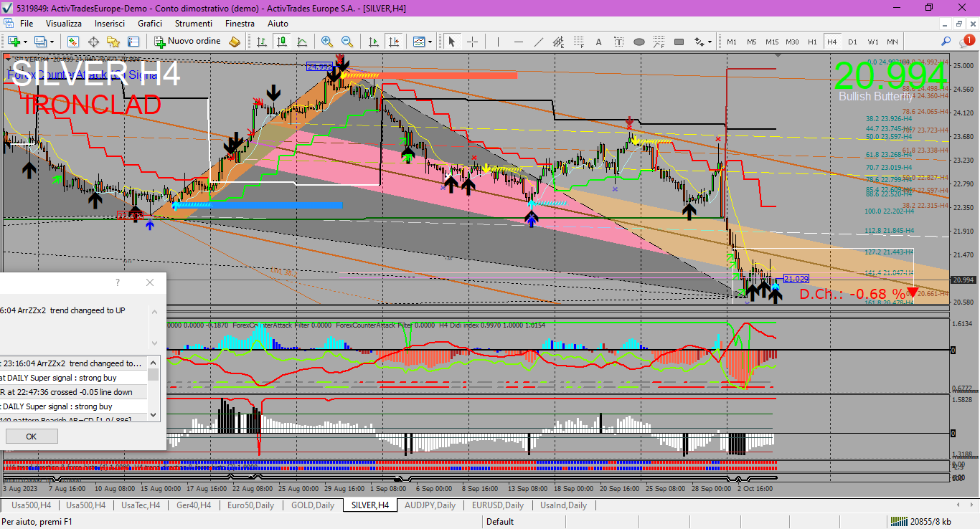
Task: Select the Crosshair tool
Action: pyautogui.click(x=472, y=42)
